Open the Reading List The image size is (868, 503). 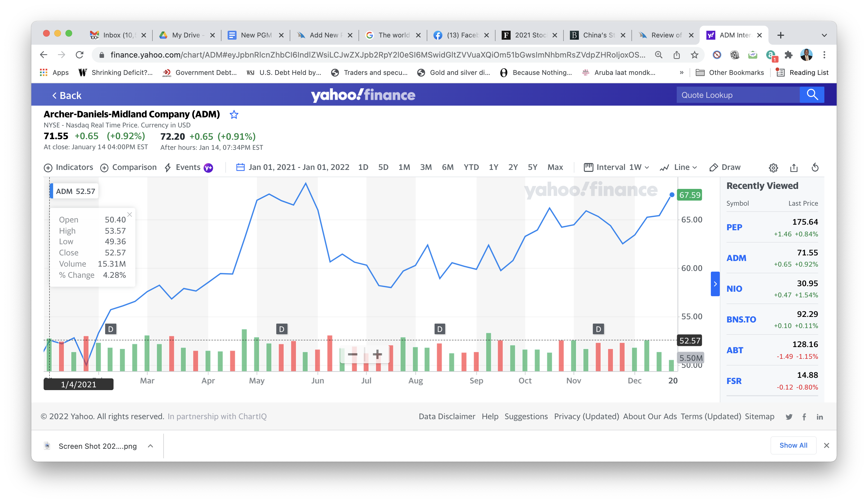point(802,73)
